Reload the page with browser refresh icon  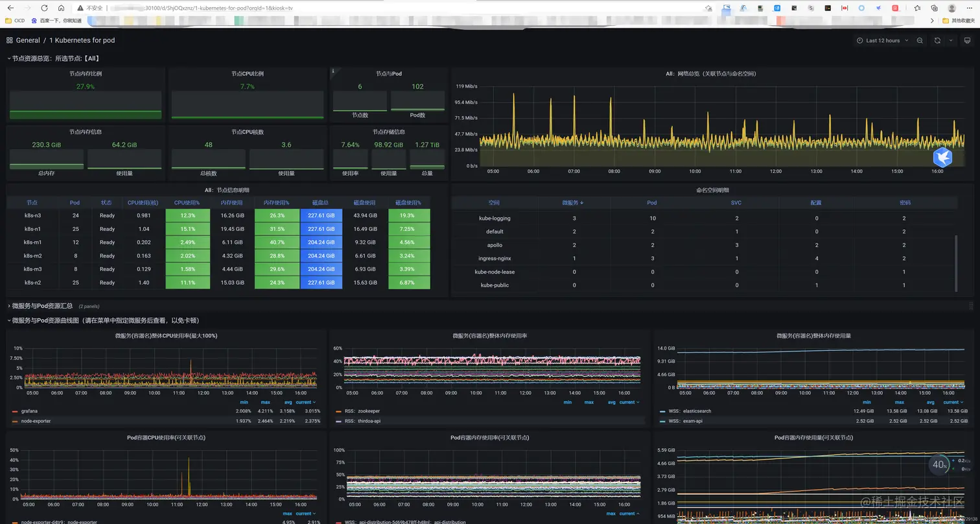coord(44,8)
